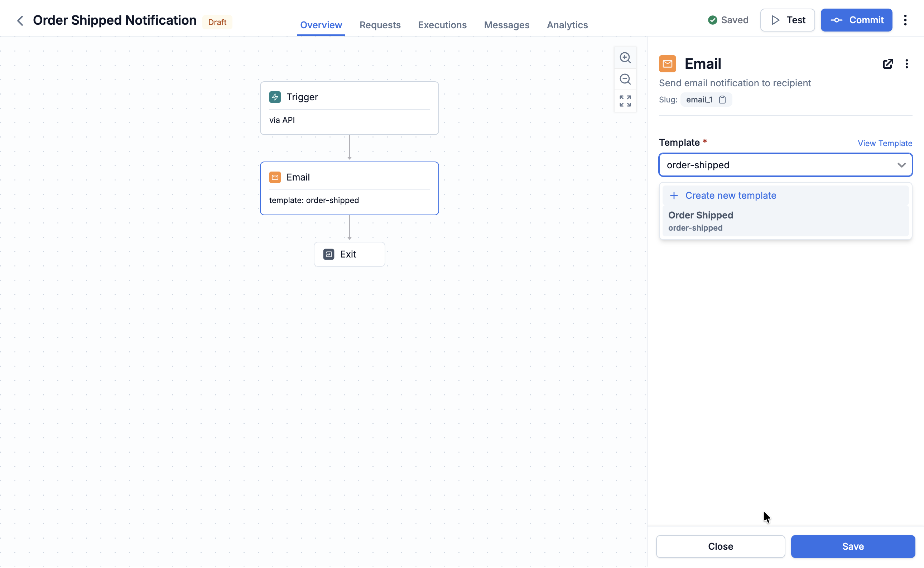Click the Order Shipped Notification title
The height and width of the screenshot is (568, 924).
click(115, 20)
